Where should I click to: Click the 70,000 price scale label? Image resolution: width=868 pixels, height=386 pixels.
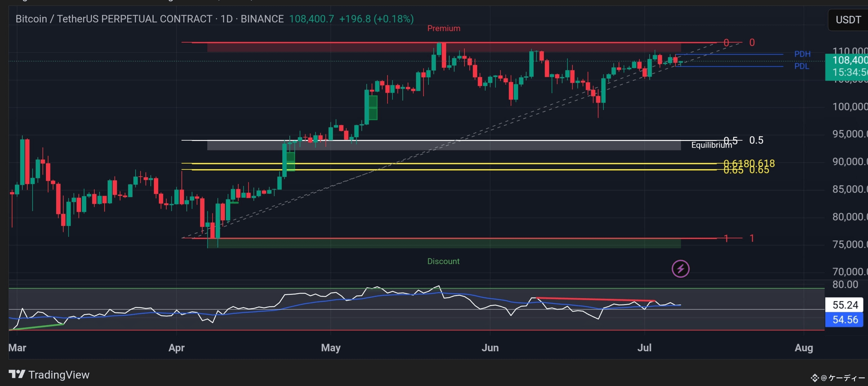(850, 272)
